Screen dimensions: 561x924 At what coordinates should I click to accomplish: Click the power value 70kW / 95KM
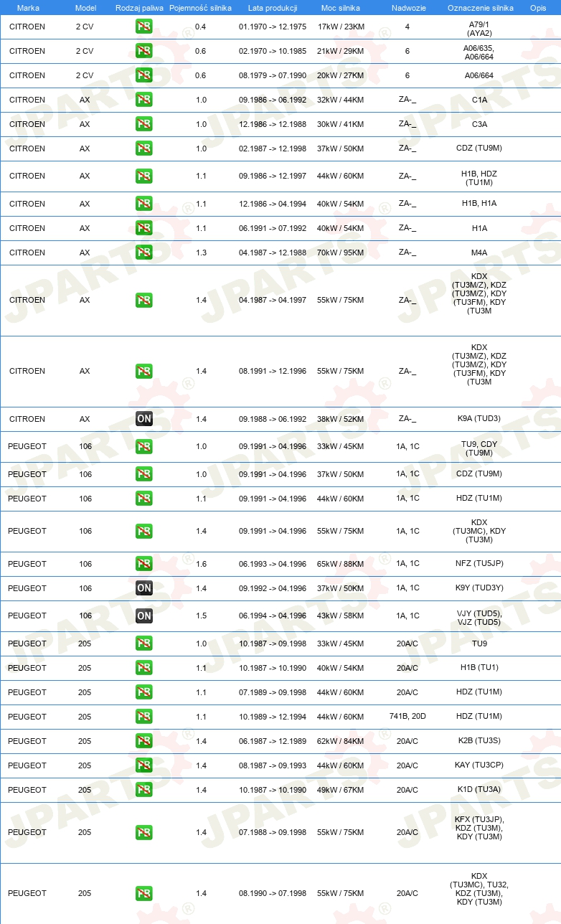pyautogui.click(x=341, y=253)
